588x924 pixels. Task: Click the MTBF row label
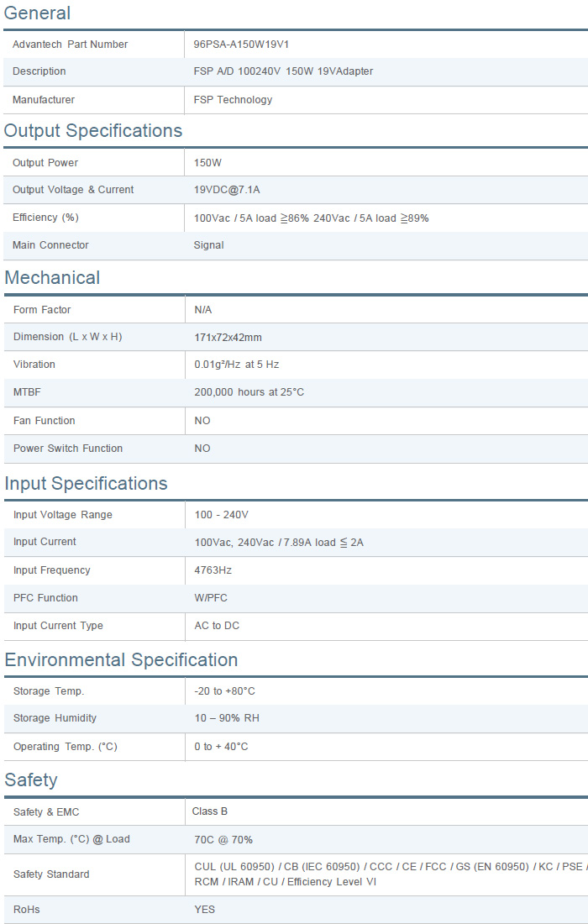tap(27, 392)
